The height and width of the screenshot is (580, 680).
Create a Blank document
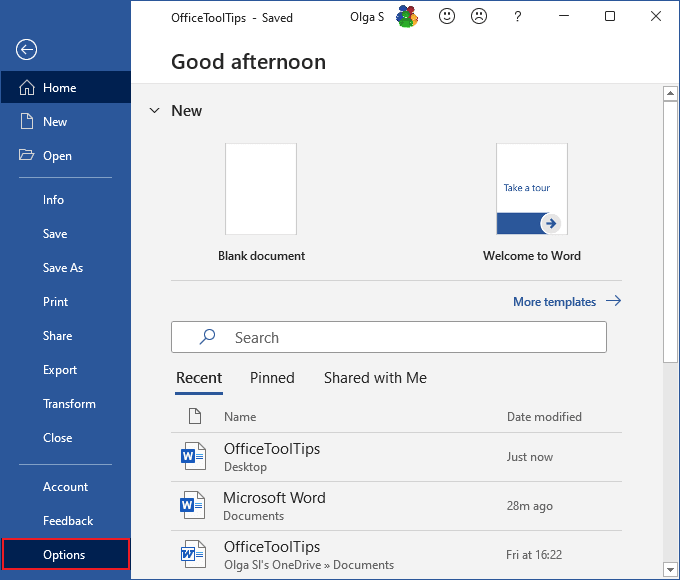tap(261, 190)
